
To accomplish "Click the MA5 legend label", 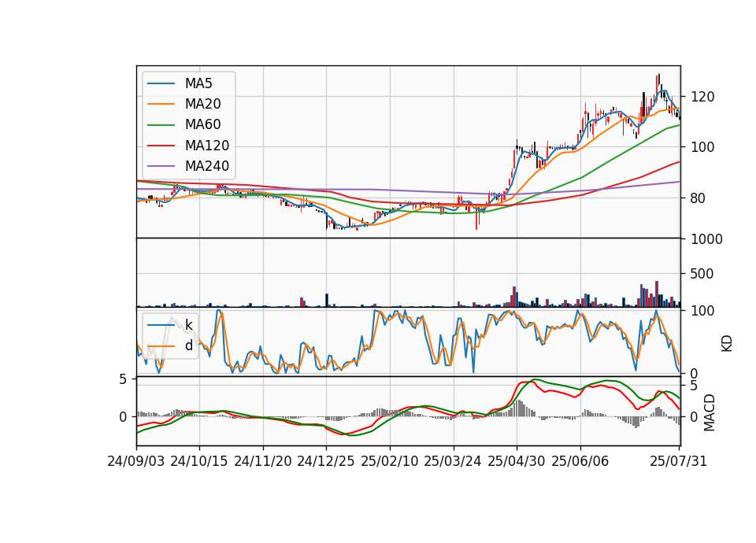I will click(x=198, y=83).
